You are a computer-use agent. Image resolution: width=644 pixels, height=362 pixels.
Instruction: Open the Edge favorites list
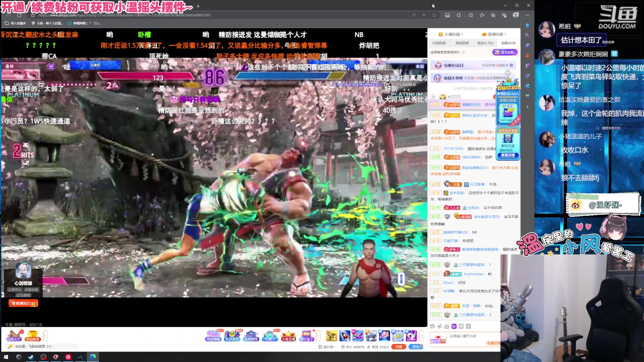pos(482,15)
